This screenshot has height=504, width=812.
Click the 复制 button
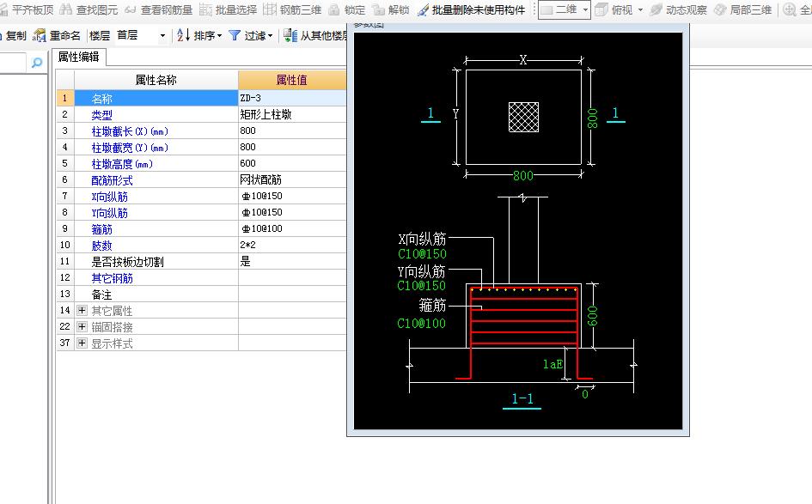pos(14,35)
